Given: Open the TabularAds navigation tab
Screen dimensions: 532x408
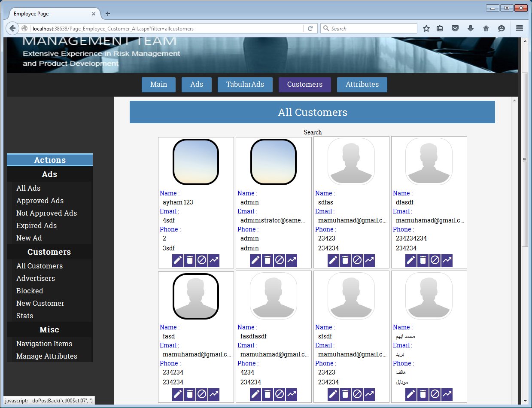Looking at the screenshot, I should (x=245, y=85).
